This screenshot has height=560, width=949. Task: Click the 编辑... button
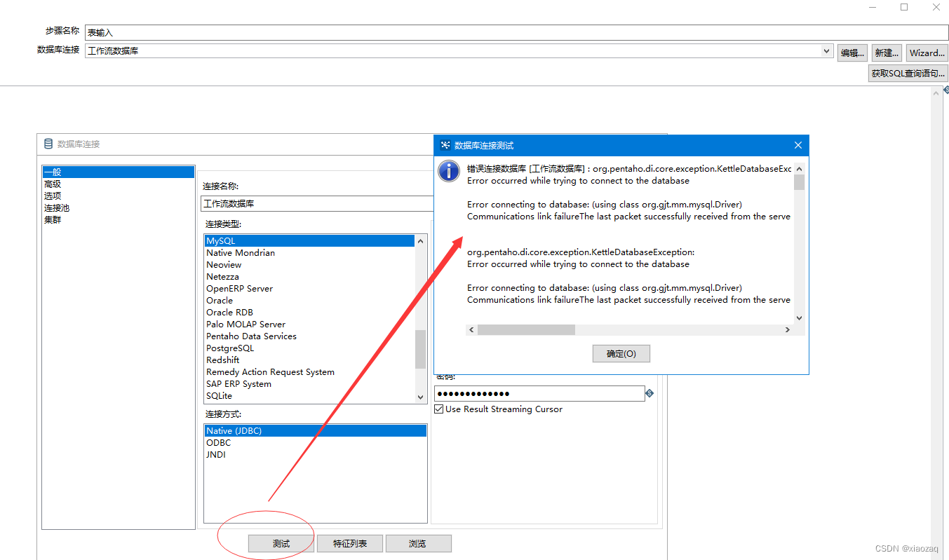(852, 53)
